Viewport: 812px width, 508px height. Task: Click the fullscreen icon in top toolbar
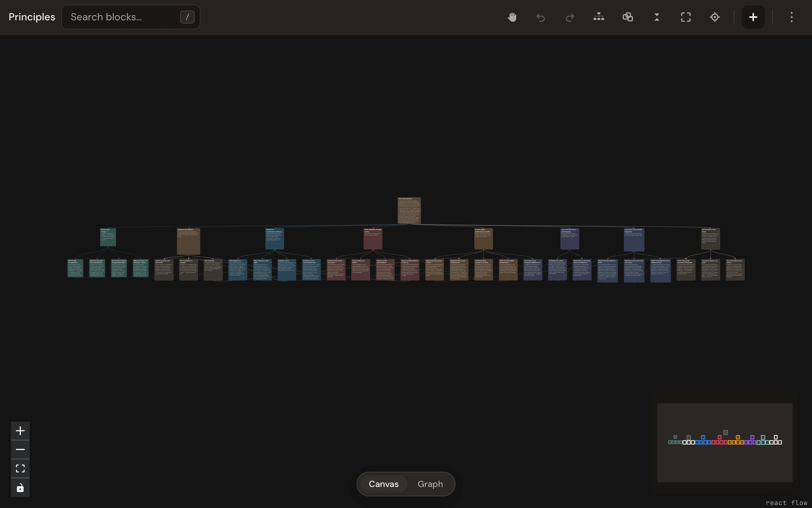[x=686, y=17]
